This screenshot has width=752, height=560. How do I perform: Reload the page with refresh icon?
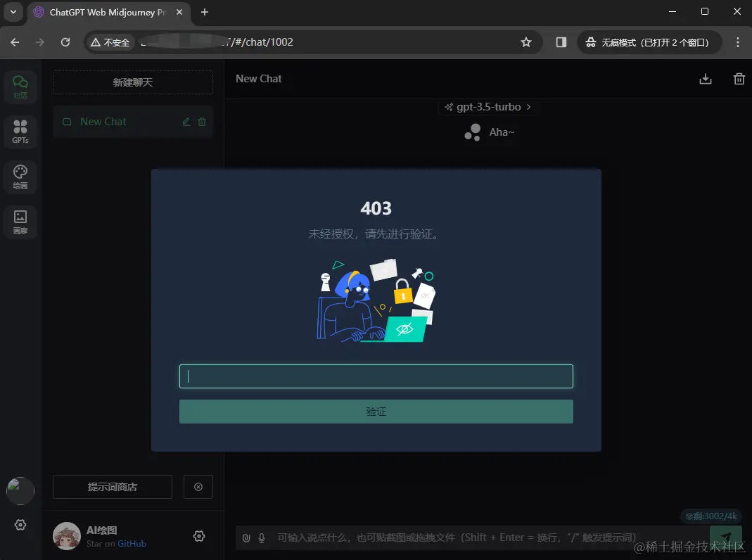65,42
